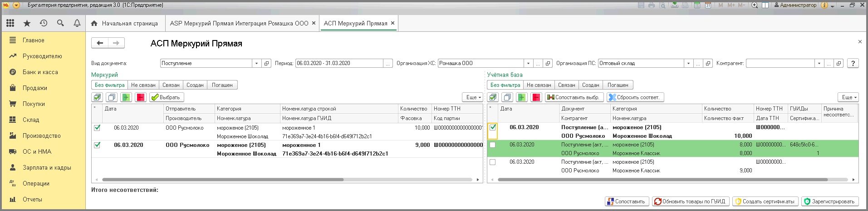Click the Создать сертификаты button
868x211 pixels.
tap(765, 201)
